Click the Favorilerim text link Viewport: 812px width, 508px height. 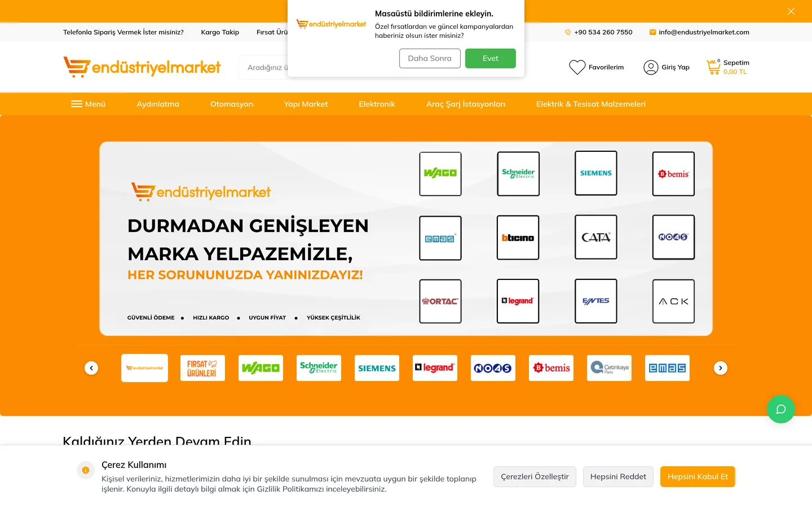click(606, 67)
